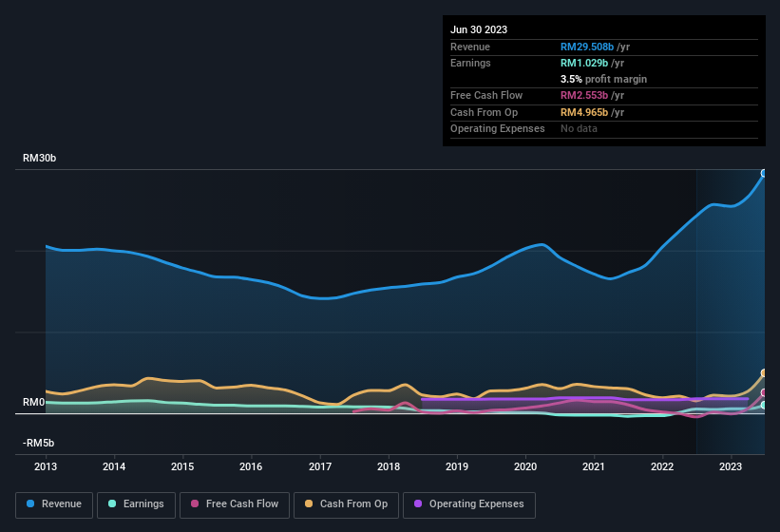Viewport: 780px width, 532px height.
Task: Click the 2023 x-axis label
Action: click(x=731, y=466)
